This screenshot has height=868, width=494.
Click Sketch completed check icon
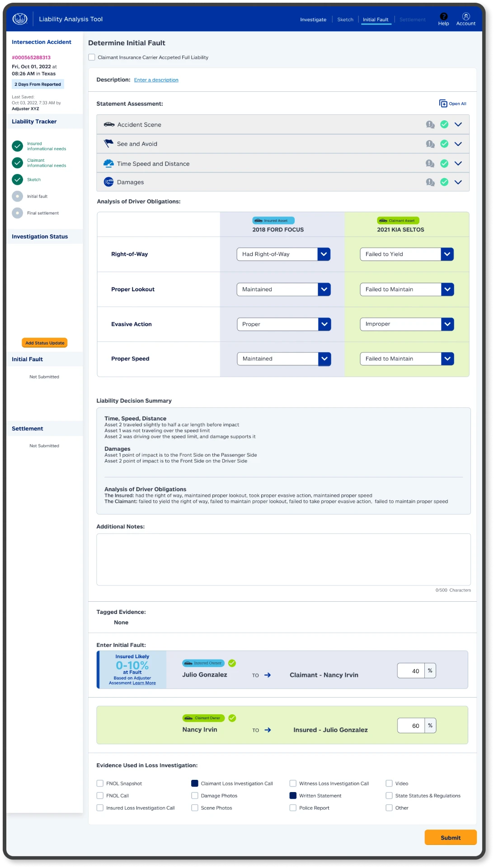[x=17, y=179]
